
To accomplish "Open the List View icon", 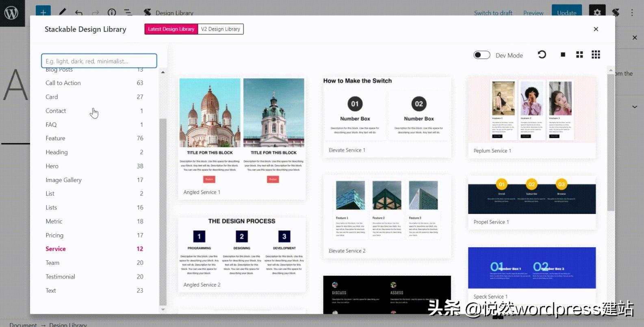I will (x=128, y=13).
